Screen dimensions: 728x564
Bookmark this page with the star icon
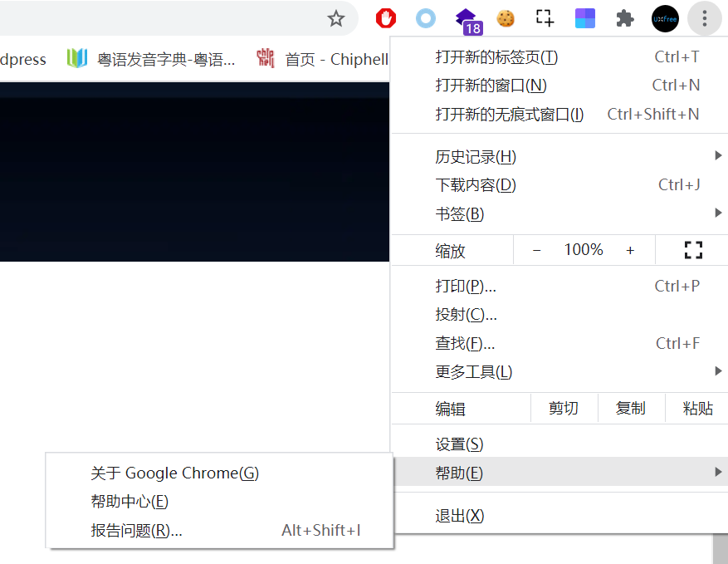coord(337,17)
